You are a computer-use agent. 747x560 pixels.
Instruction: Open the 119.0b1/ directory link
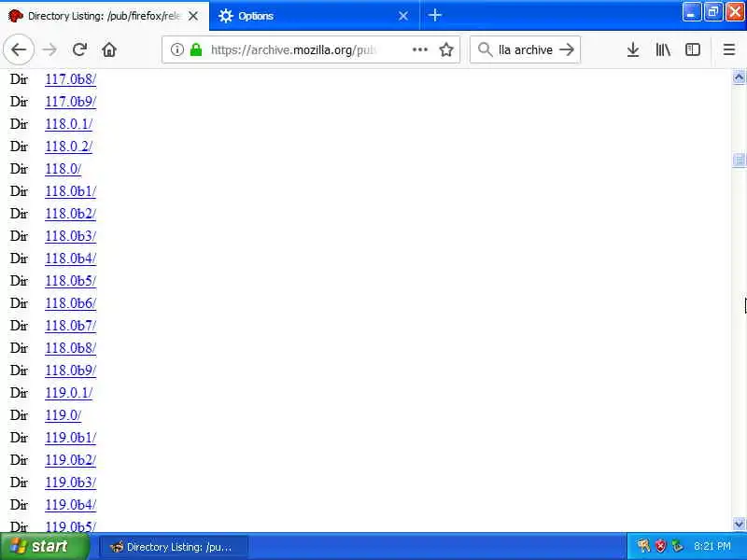click(71, 437)
